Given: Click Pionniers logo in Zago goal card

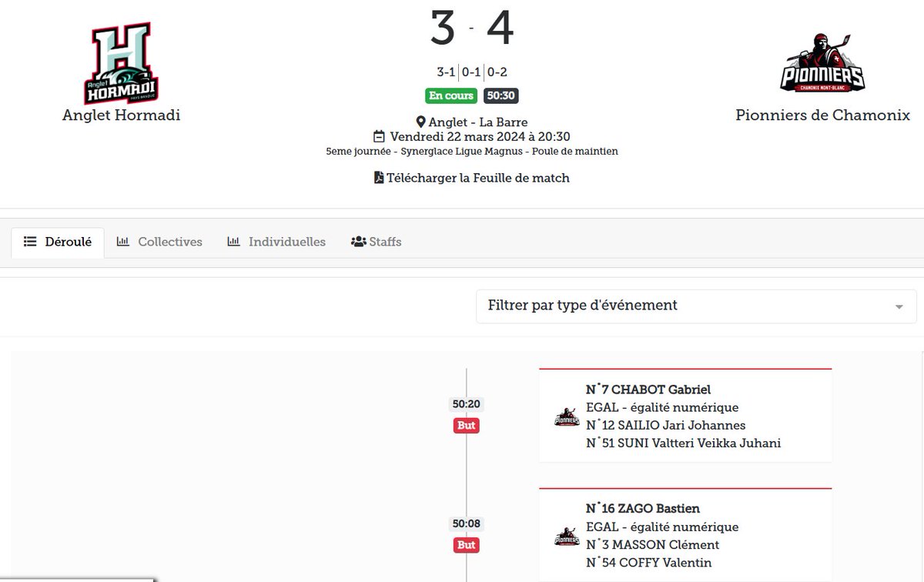Looking at the screenshot, I should tap(567, 536).
